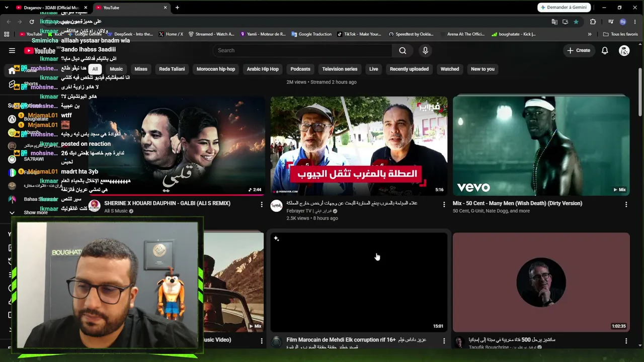Screen dimensions: 644x362
Task: Open the Ali S Music channel avatar
Action: [95, 206]
